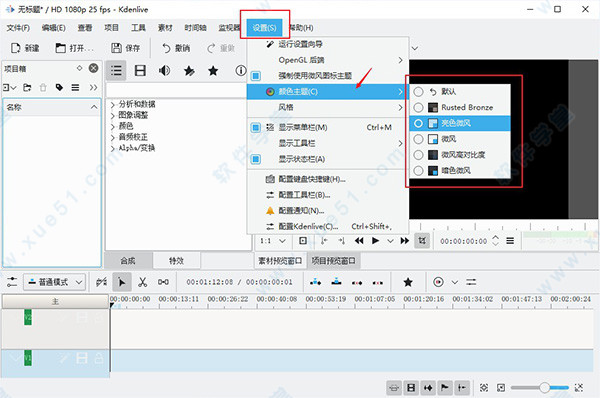Screen dimensions: 600x398
Task: Add tag in project bin
Action: tap(59, 88)
